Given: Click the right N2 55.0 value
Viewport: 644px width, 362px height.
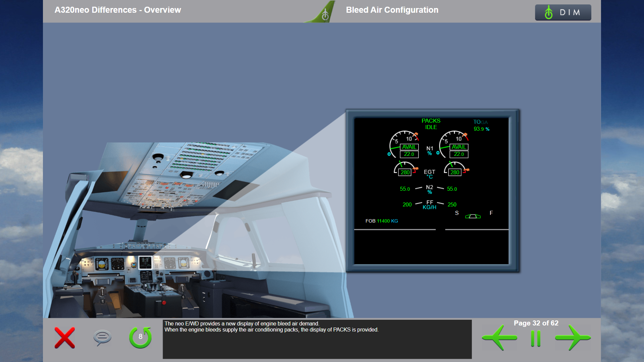Looking at the screenshot, I should [452, 189].
